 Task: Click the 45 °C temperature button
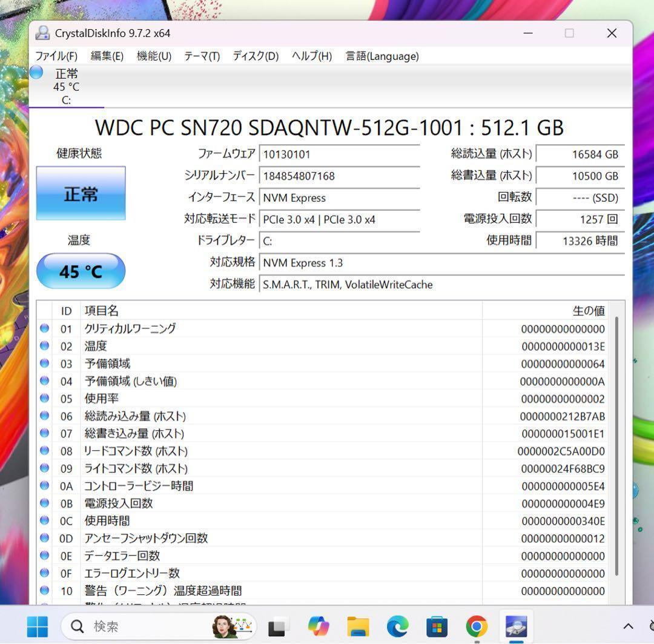pyautogui.click(x=81, y=271)
